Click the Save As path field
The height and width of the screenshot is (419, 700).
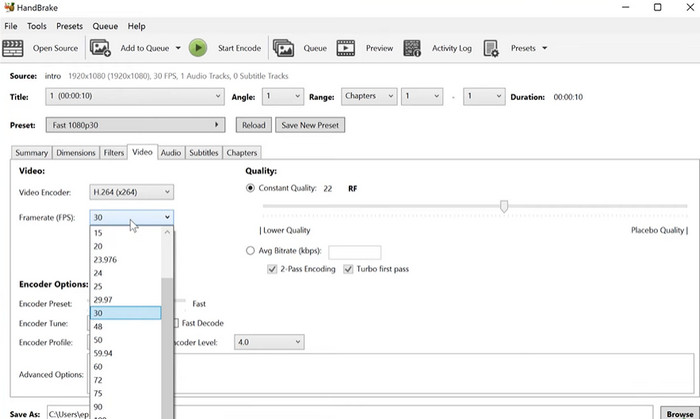(350, 413)
